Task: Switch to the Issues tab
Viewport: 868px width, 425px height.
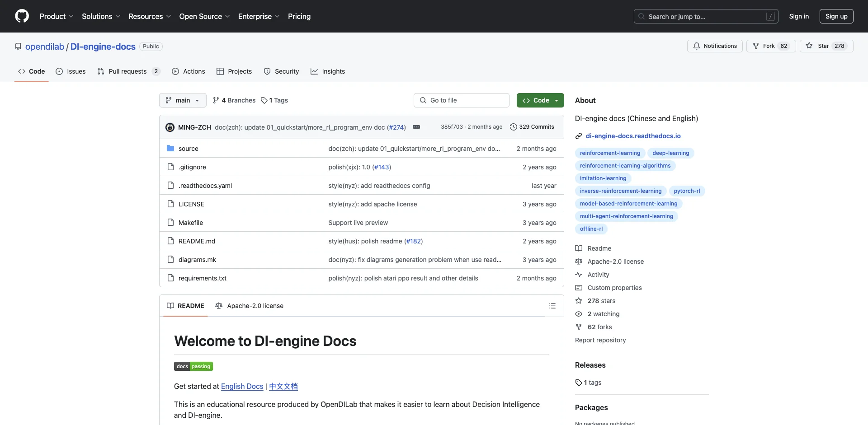Action: tap(71, 71)
